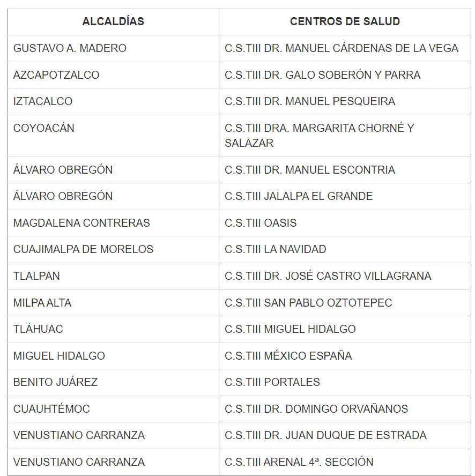Select the C.S.TIII México España cell
The image size is (475, 476).
[x=288, y=356]
